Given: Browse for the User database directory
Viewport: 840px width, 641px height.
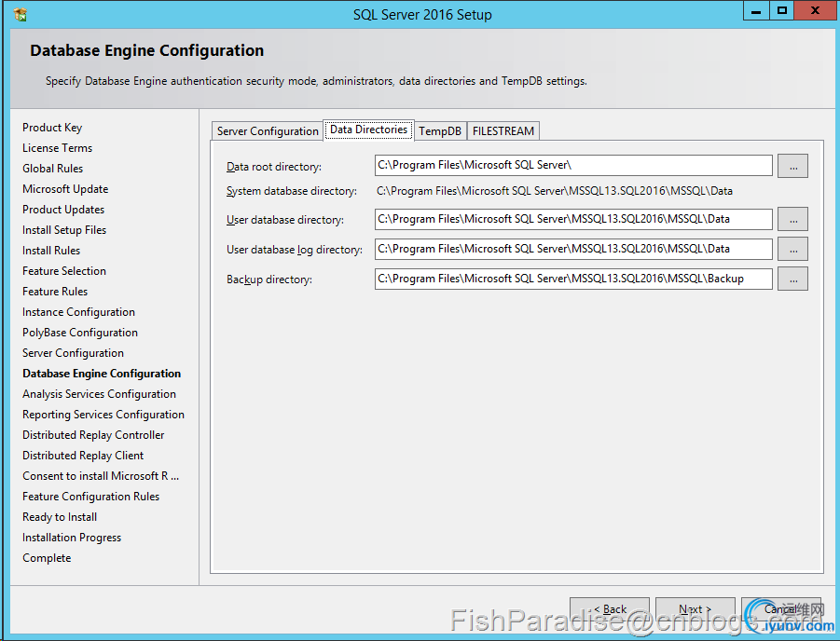Looking at the screenshot, I should click(792, 220).
